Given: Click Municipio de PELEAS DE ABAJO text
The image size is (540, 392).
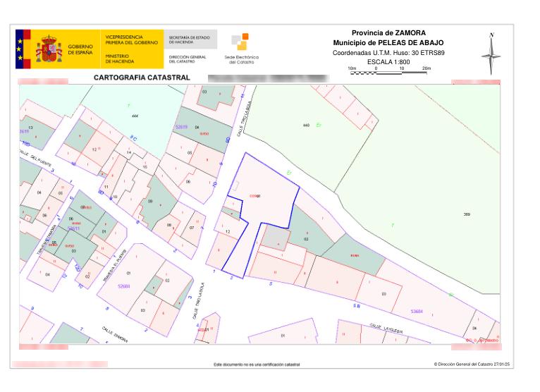Looking at the screenshot, I should coord(388,43).
